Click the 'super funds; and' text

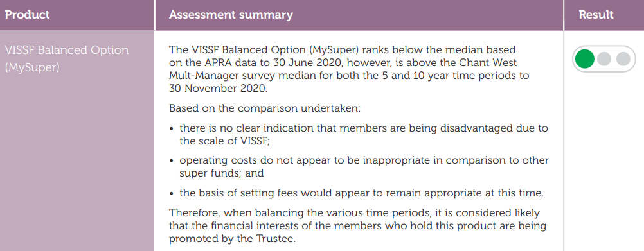pyautogui.click(x=221, y=173)
